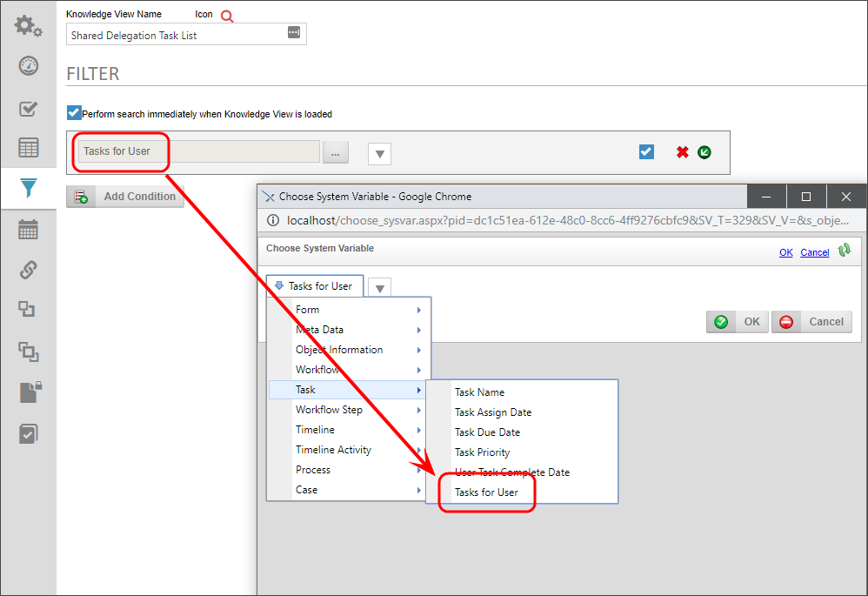Open the calendar sidebar icon
The width and height of the screenshot is (868, 596).
pos(28,230)
